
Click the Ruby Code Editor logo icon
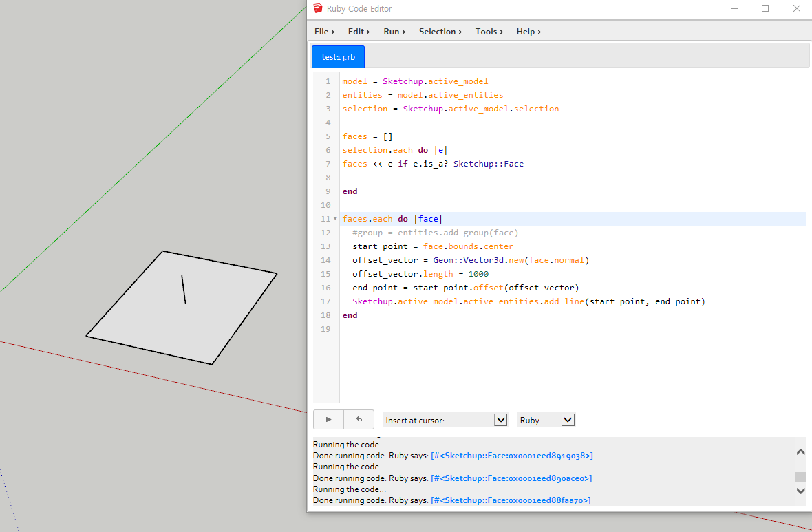pyautogui.click(x=318, y=8)
